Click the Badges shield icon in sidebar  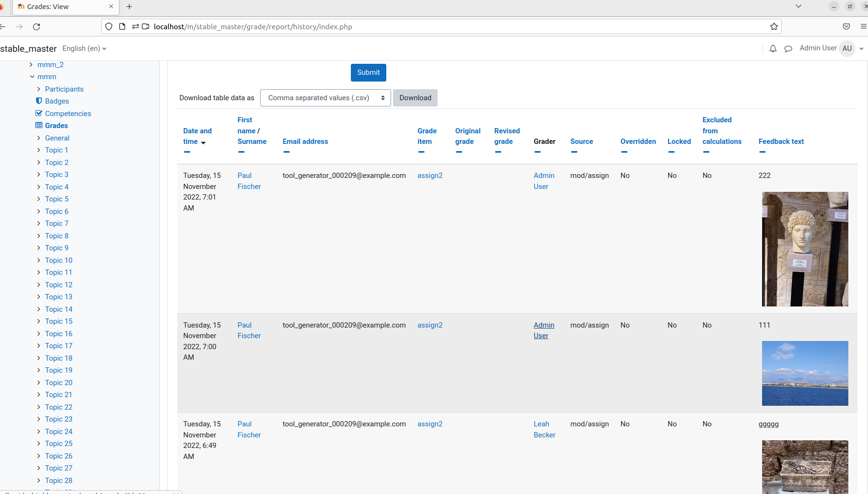[39, 101]
